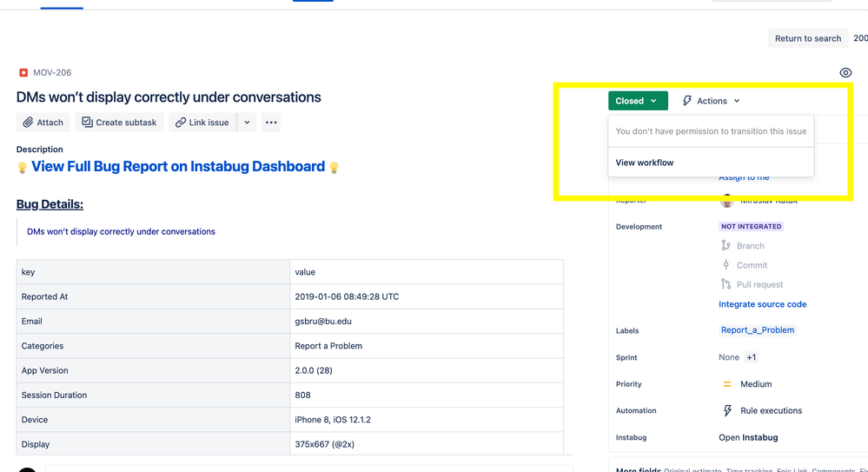Click Open Instabug in the Instabug field

pyautogui.click(x=748, y=437)
